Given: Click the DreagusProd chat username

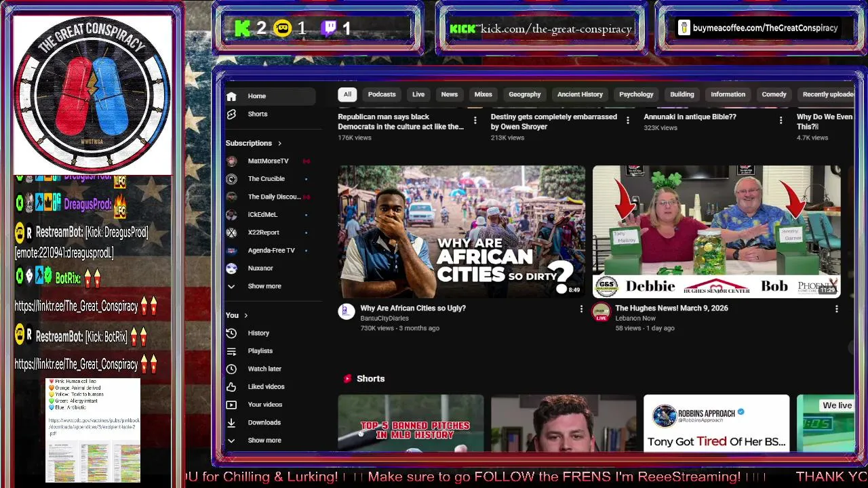Looking at the screenshot, I should click(88, 204).
